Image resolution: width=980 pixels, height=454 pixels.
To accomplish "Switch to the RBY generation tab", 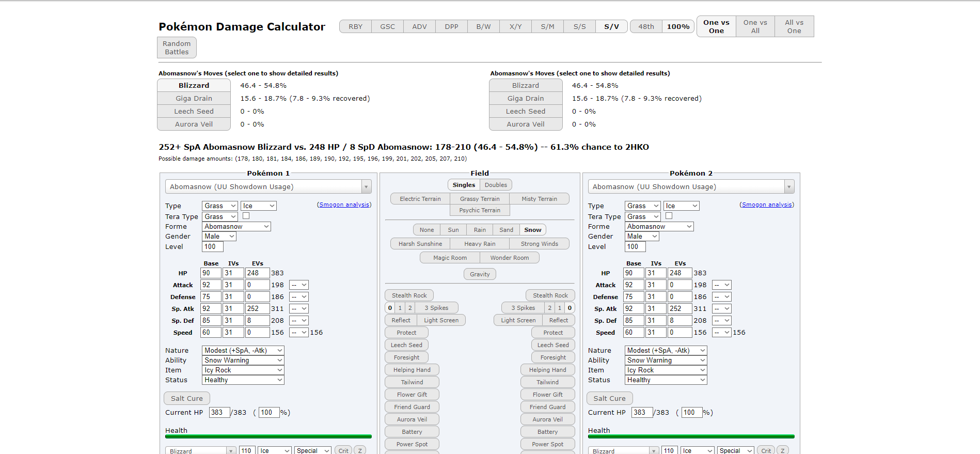I will (x=355, y=26).
